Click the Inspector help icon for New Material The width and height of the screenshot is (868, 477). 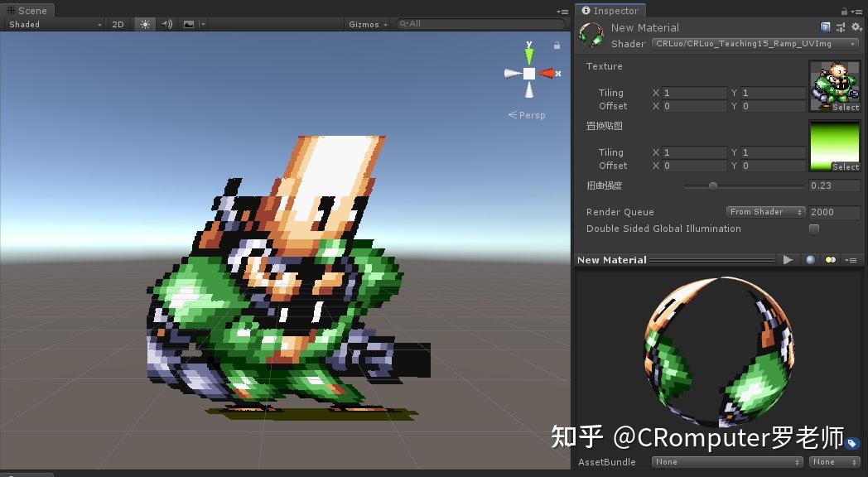[825, 27]
